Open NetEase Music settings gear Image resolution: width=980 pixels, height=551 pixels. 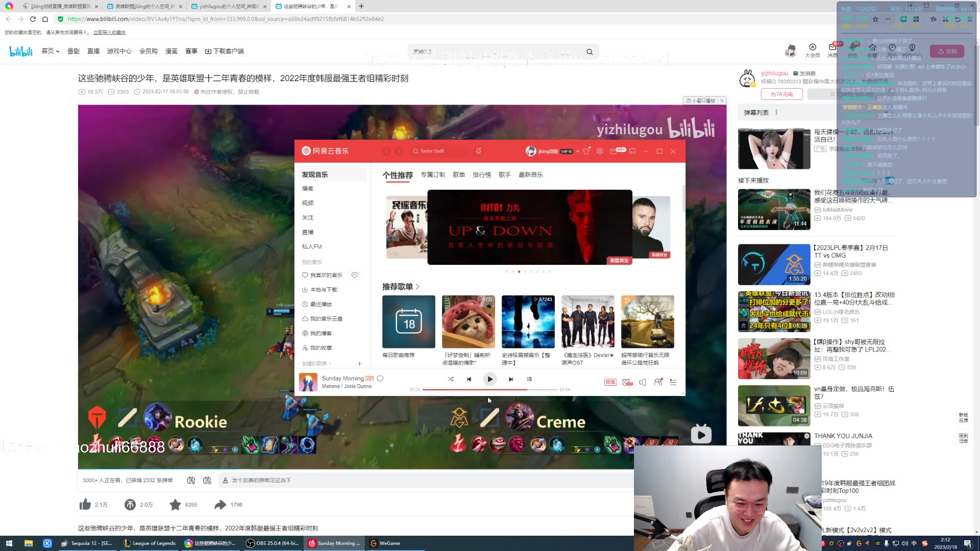click(600, 151)
